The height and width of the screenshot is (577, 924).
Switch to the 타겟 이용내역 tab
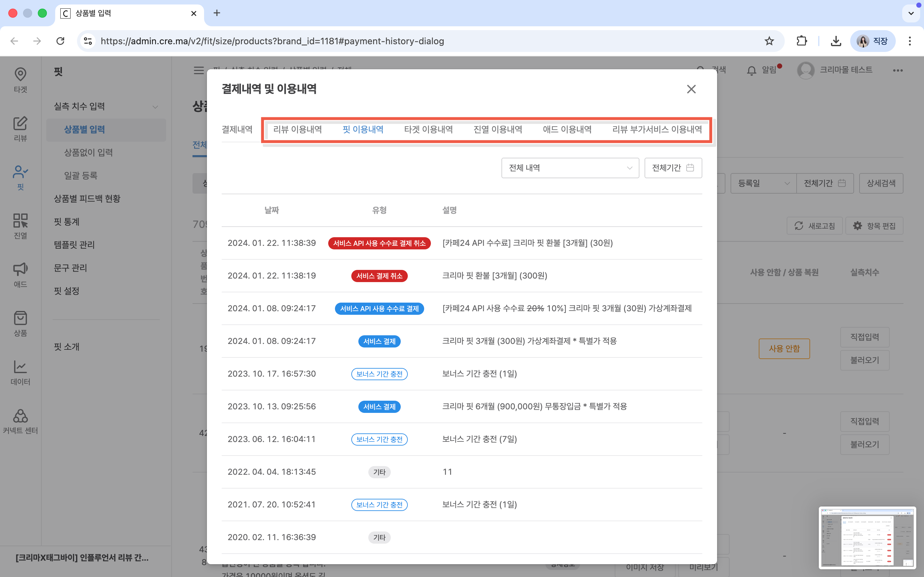pyautogui.click(x=428, y=129)
